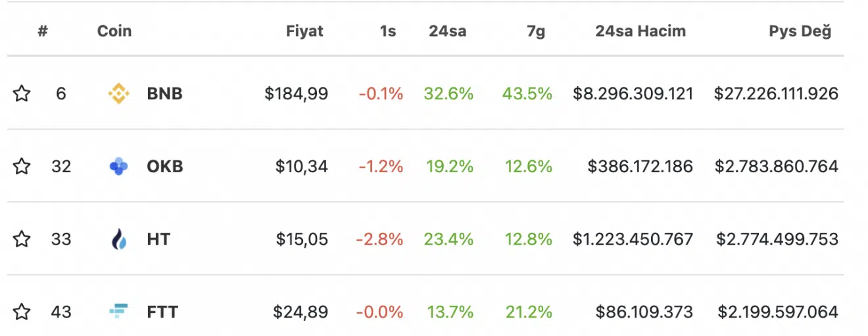Sort by the 24sa change column

tap(448, 31)
